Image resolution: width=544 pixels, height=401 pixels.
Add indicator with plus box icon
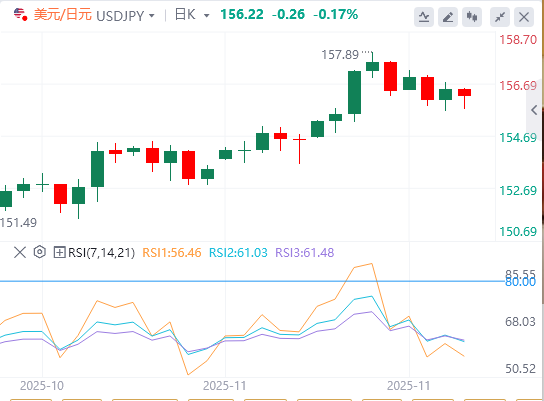click(59, 252)
